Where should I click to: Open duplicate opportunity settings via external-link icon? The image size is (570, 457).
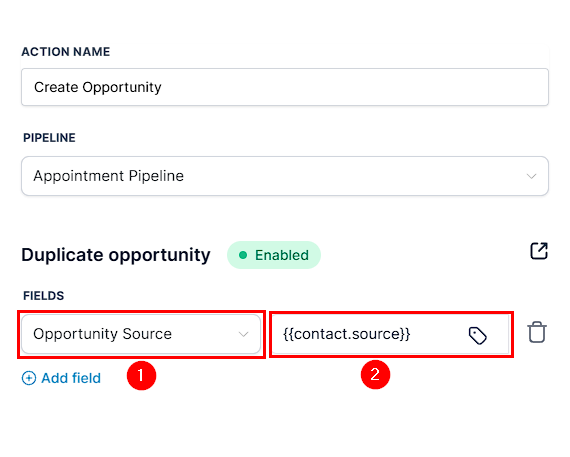tap(539, 250)
